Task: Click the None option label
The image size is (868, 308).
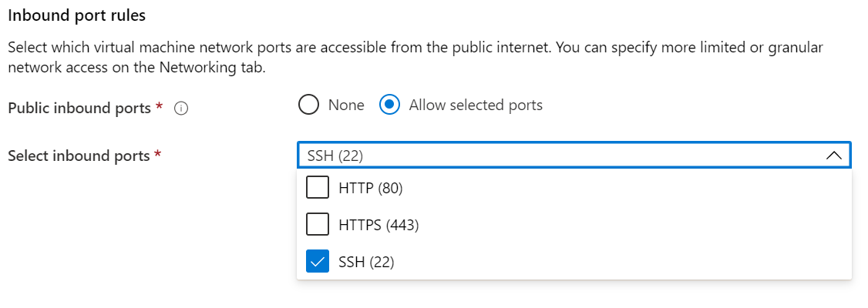Action: [x=346, y=105]
